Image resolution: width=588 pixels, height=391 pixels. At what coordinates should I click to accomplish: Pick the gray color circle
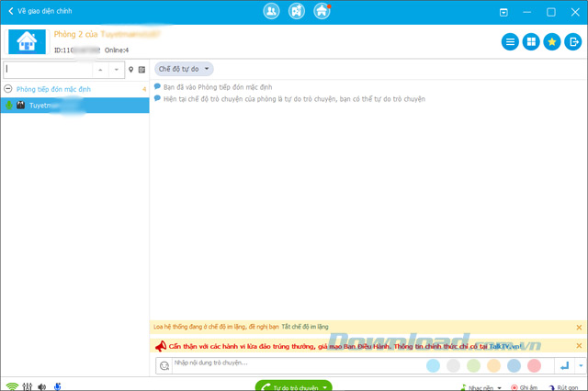pyautogui.click(x=453, y=365)
